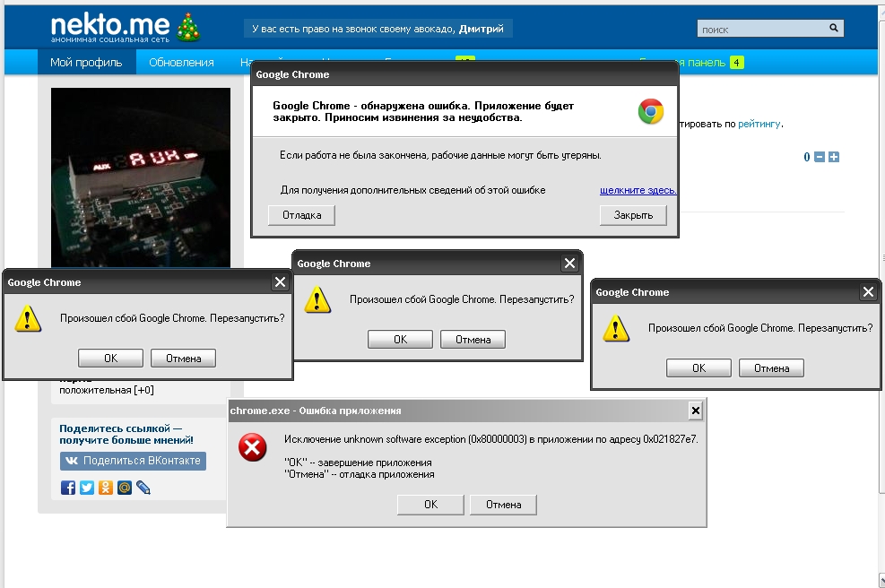Click OK in chrome.exe error dialog

coord(430,505)
